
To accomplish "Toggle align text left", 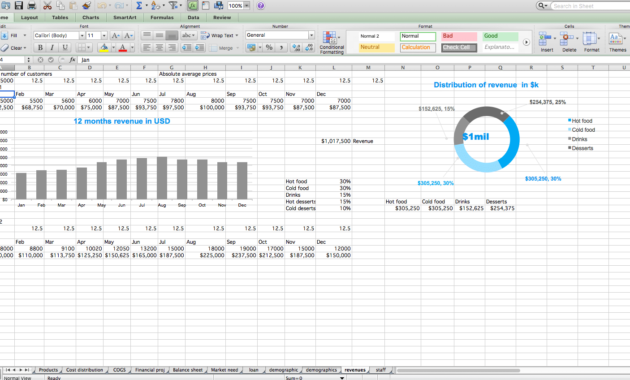I will click(147, 47).
